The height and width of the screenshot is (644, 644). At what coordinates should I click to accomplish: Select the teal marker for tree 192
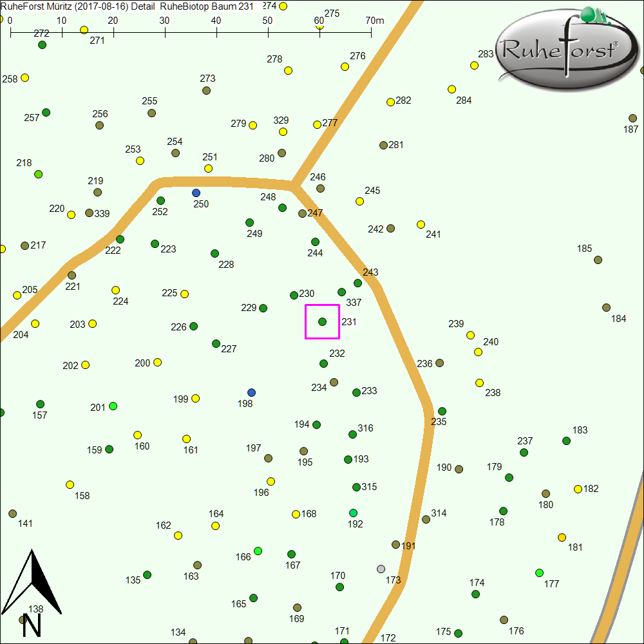tap(353, 513)
